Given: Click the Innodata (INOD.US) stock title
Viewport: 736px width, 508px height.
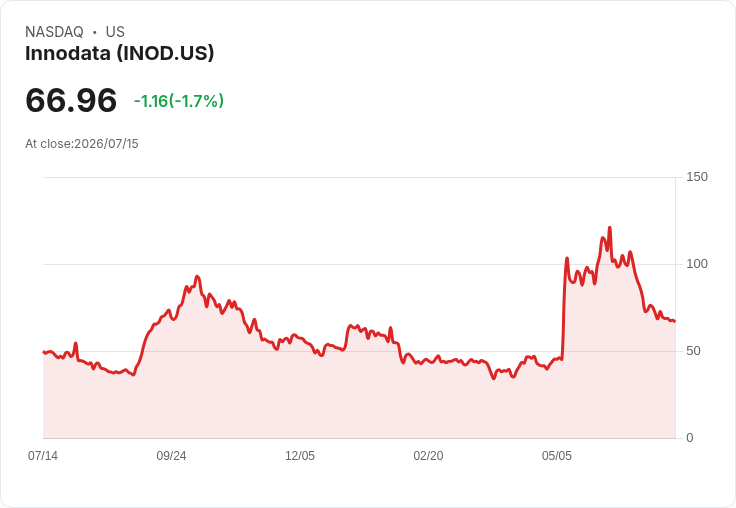Looking at the screenshot, I should pos(119,53).
